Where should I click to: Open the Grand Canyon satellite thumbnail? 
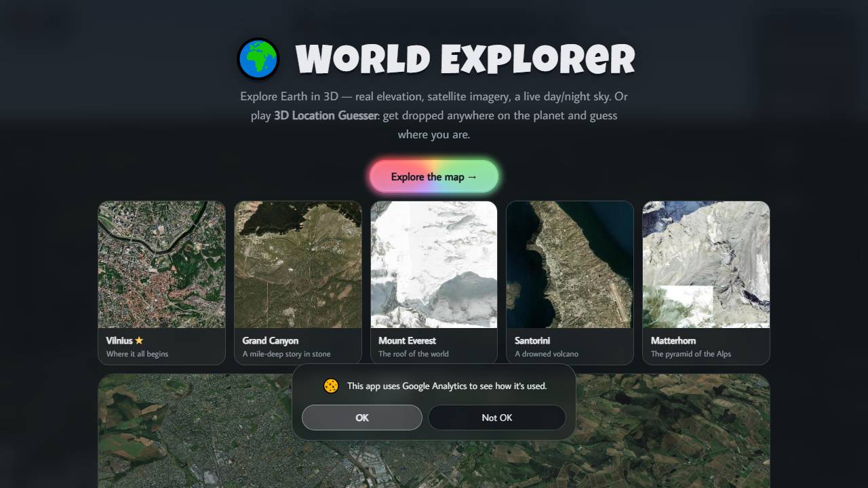pyautogui.click(x=298, y=264)
